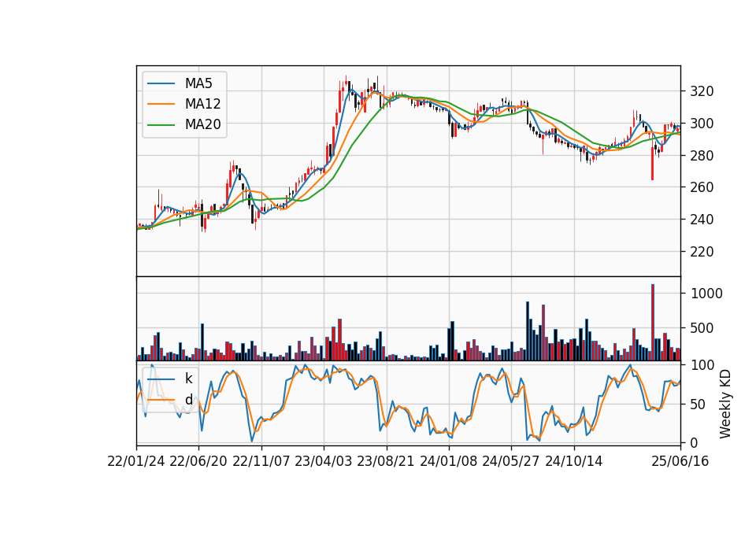
Task: Click the d legend label in KD panel
Action: [188, 400]
